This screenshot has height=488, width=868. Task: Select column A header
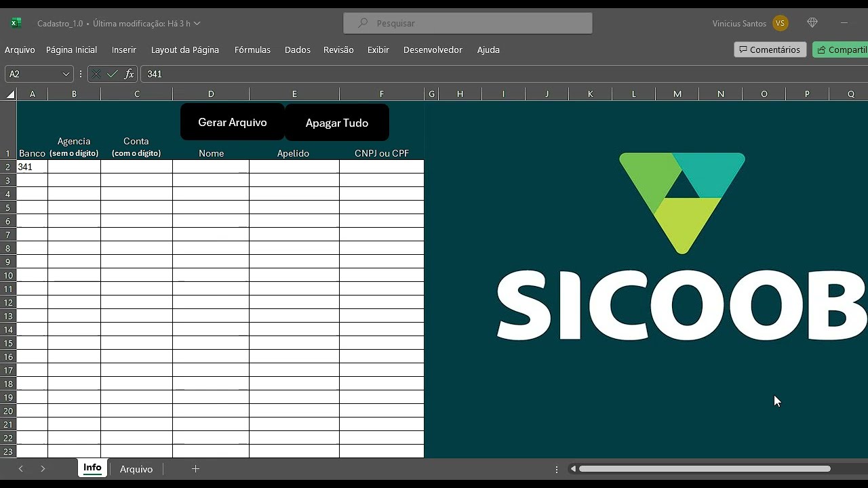(32, 94)
